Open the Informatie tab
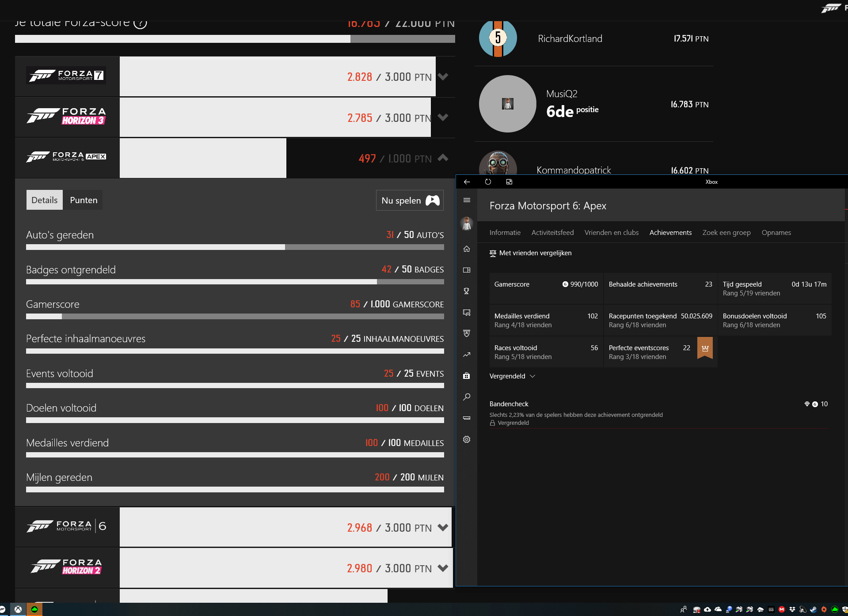The height and width of the screenshot is (616, 848). point(505,233)
